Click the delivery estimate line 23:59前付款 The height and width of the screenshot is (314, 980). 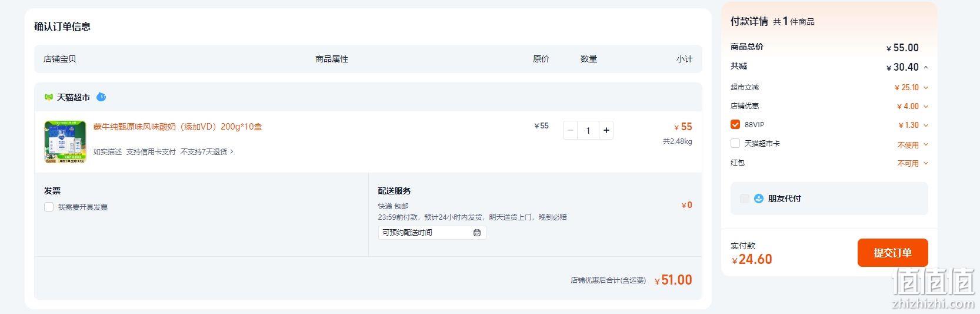(472, 217)
